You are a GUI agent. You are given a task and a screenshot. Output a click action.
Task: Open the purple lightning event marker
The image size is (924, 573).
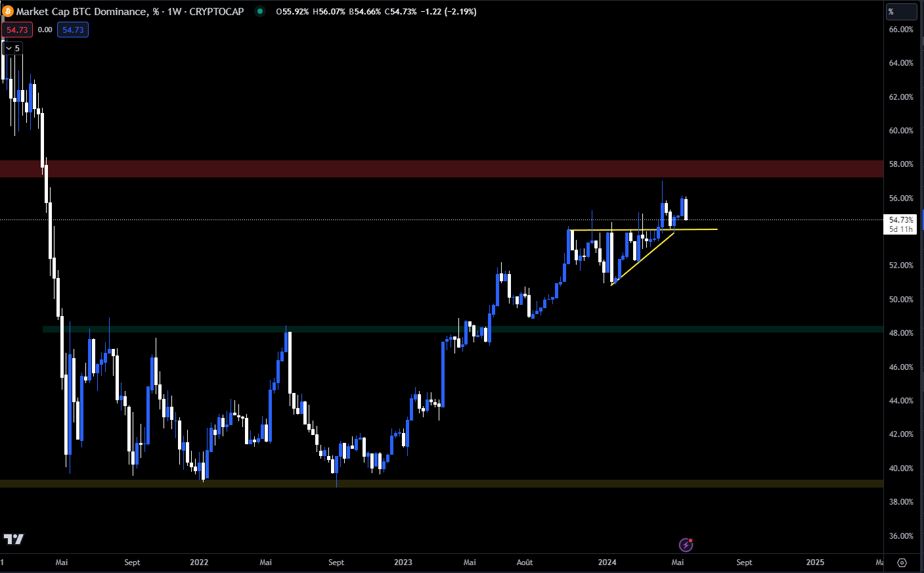(x=686, y=545)
